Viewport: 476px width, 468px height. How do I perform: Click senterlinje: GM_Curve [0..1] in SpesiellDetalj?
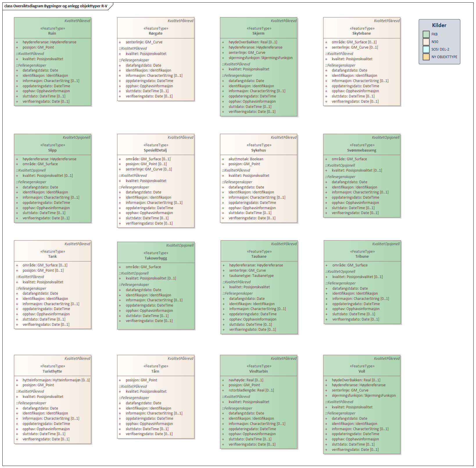(x=149, y=169)
